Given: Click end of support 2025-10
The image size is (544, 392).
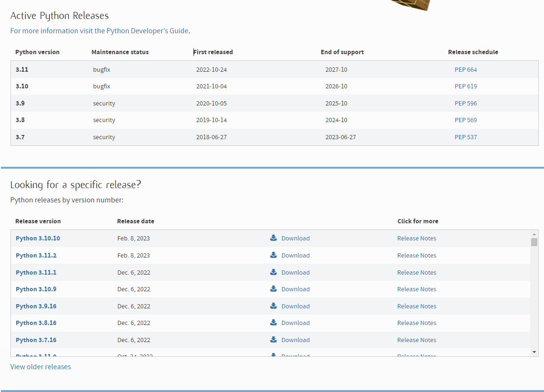Looking at the screenshot, I should tap(336, 104).
